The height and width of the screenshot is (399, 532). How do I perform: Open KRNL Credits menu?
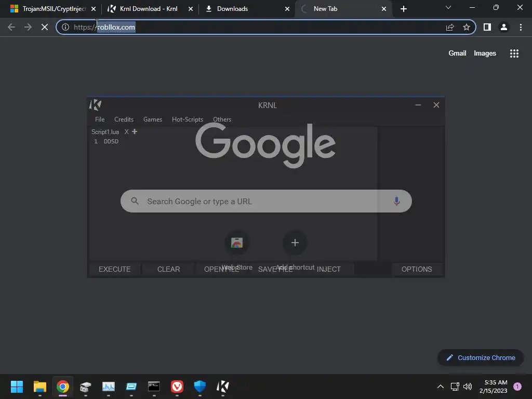coord(124,119)
